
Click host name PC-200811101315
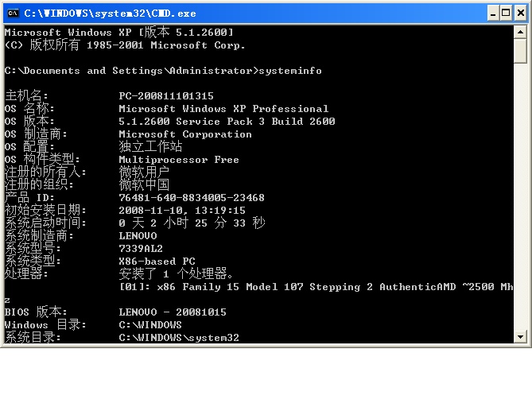pos(165,96)
